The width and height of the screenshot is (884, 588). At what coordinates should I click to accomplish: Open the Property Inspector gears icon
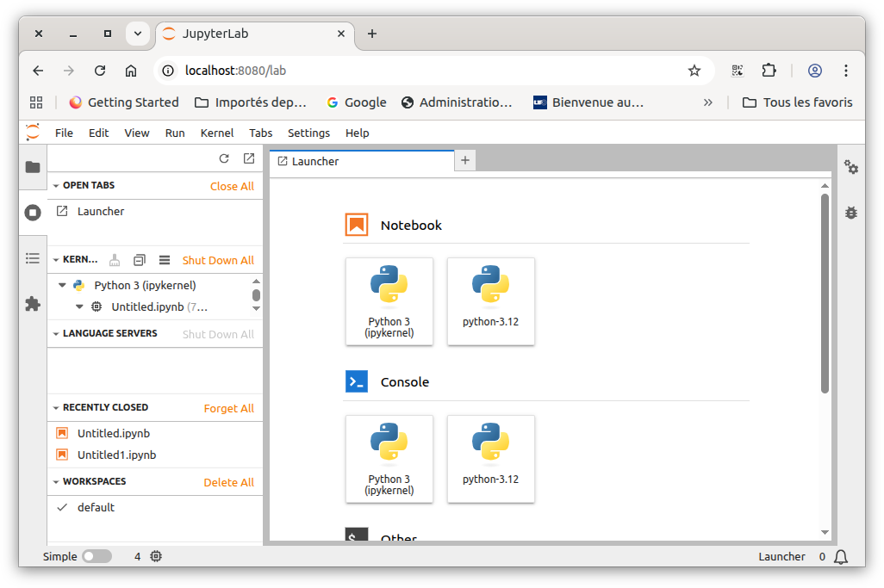pos(851,167)
